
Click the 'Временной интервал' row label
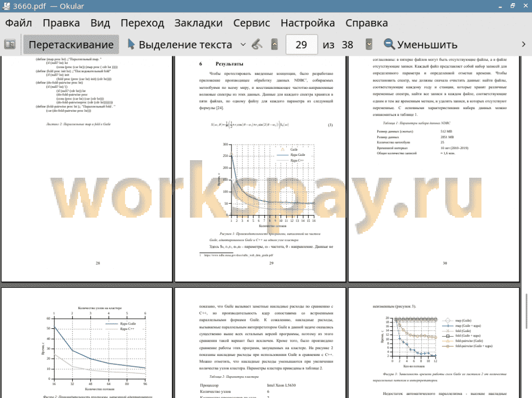(x=392, y=148)
